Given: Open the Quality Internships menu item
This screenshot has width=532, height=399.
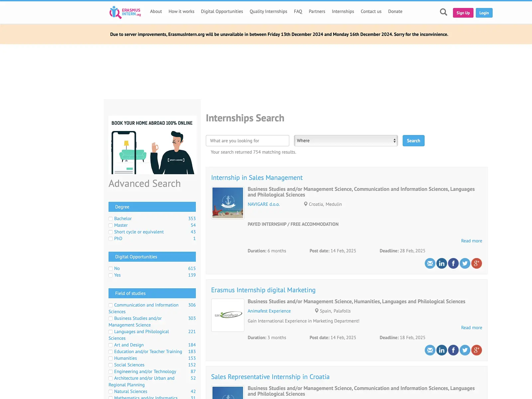Looking at the screenshot, I should tap(268, 11).
